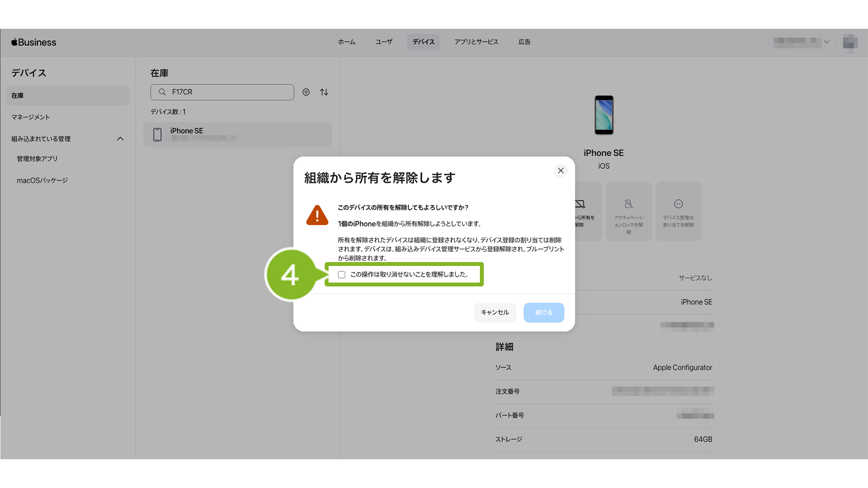Click the iPhone SE image thumbnail
This screenshot has width=868, height=488.
click(x=603, y=115)
